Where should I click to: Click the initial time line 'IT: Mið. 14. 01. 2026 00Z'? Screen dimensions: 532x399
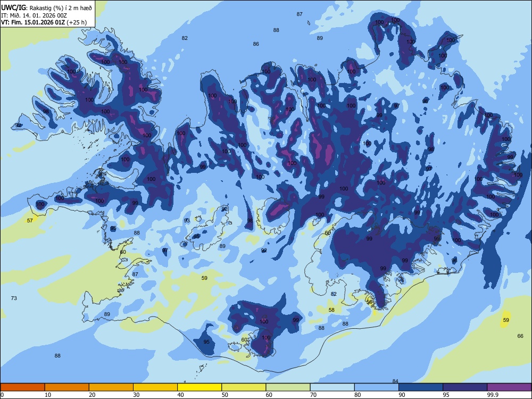point(34,15)
